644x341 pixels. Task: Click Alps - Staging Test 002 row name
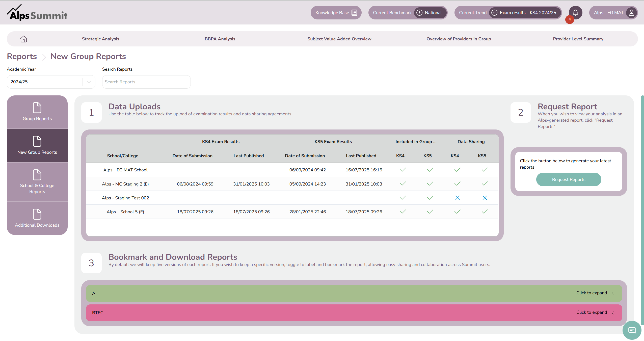coord(125,198)
